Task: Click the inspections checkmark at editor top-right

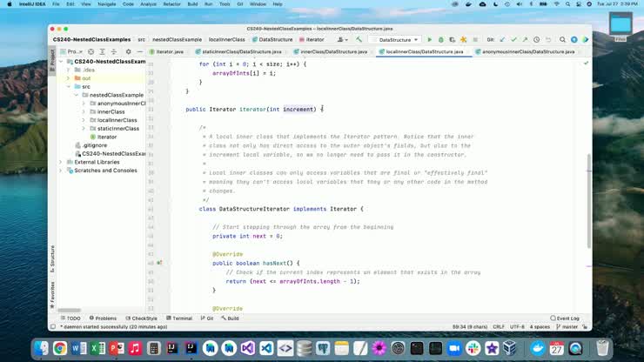Action: 586,64
